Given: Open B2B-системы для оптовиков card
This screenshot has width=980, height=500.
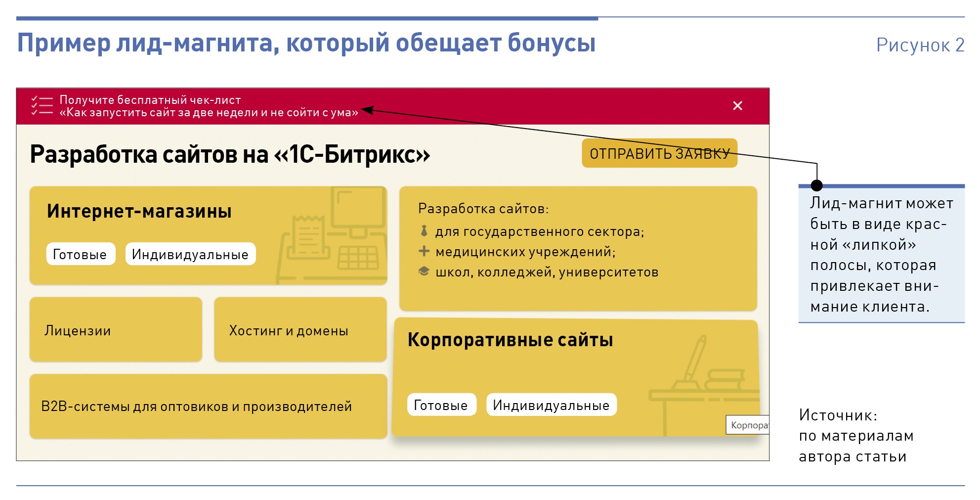Looking at the screenshot, I should pyautogui.click(x=208, y=407).
